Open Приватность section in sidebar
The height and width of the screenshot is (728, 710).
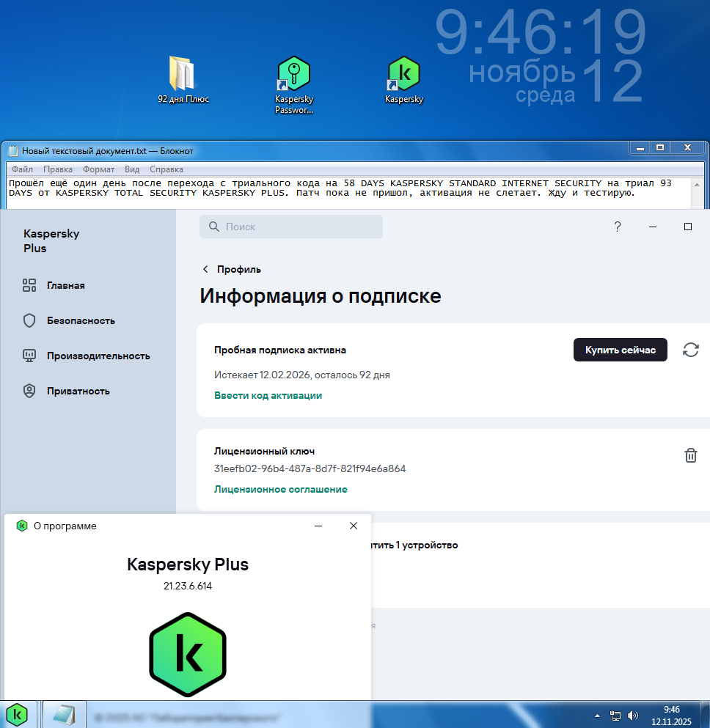(x=78, y=391)
